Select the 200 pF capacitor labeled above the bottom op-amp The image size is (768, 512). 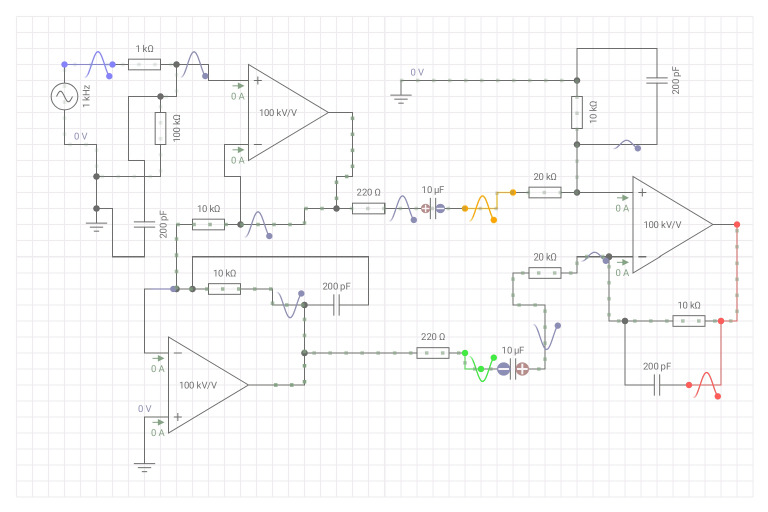[336, 305]
